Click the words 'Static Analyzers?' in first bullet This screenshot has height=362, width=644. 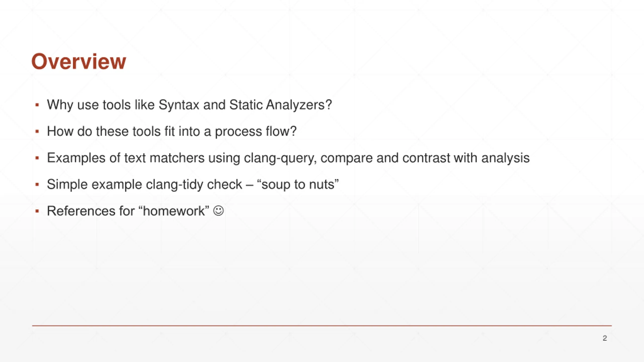[280, 105]
